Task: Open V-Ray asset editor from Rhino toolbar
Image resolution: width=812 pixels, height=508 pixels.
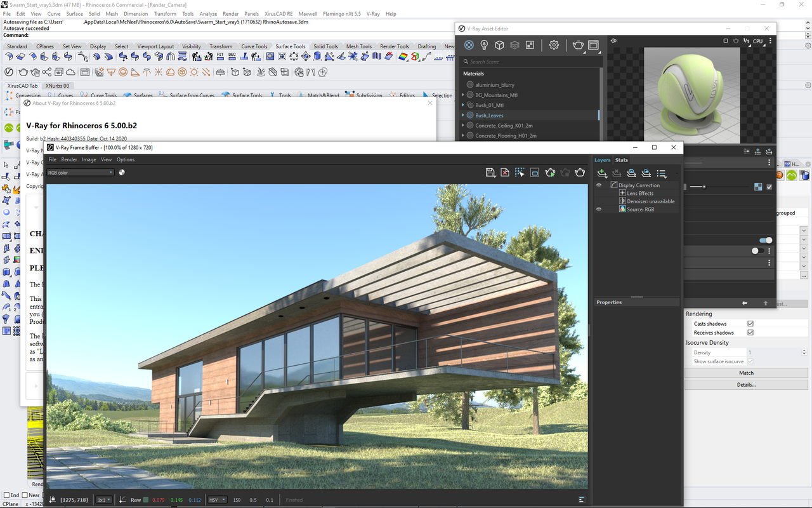Action: tap(9, 72)
